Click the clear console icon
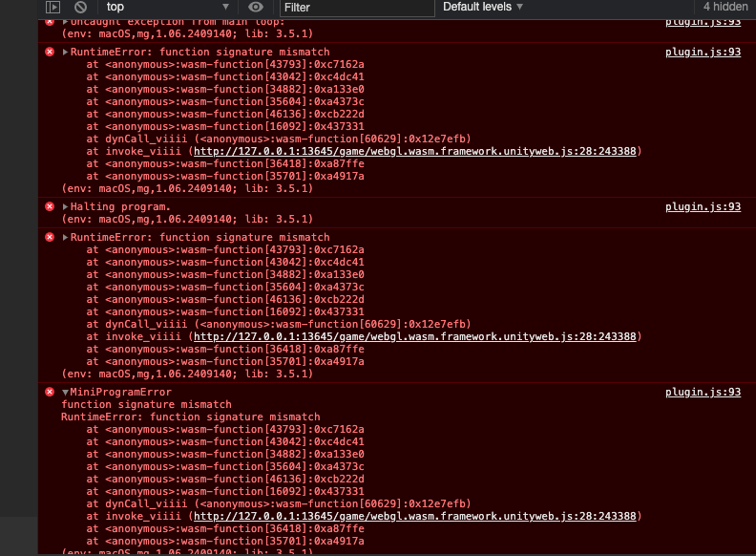The image size is (756, 556). (81, 7)
